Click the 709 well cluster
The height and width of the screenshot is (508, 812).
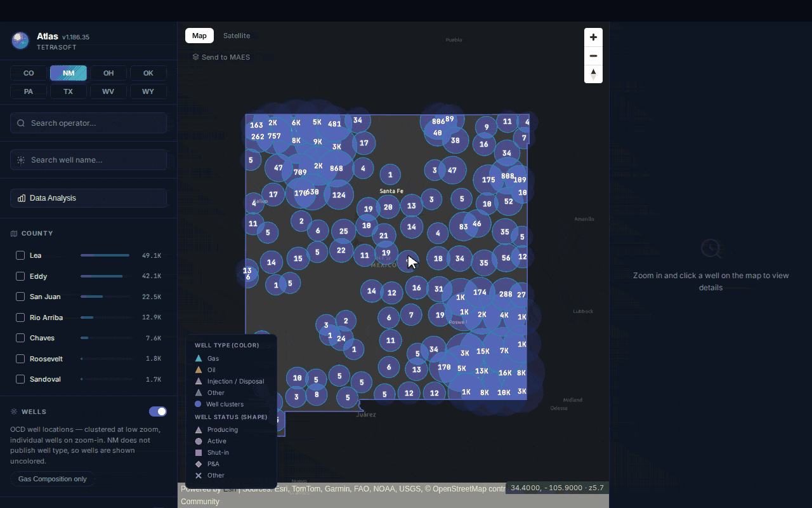(x=300, y=172)
